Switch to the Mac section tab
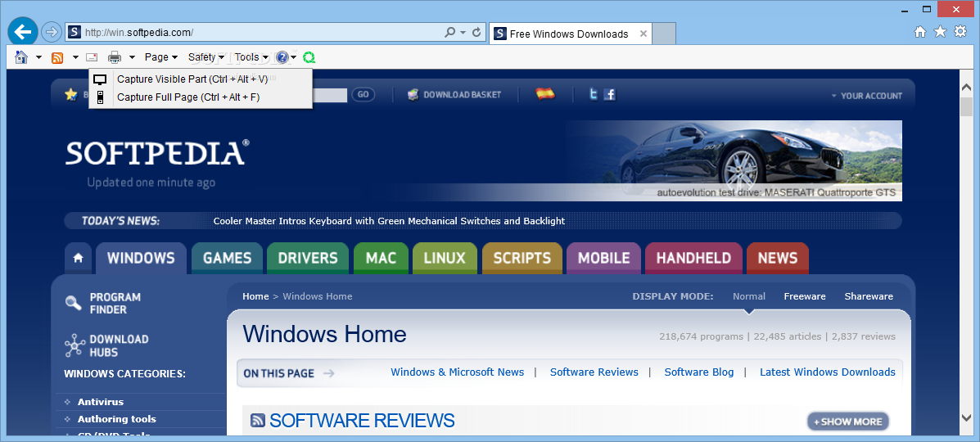The height and width of the screenshot is (442, 980). tap(381, 258)
